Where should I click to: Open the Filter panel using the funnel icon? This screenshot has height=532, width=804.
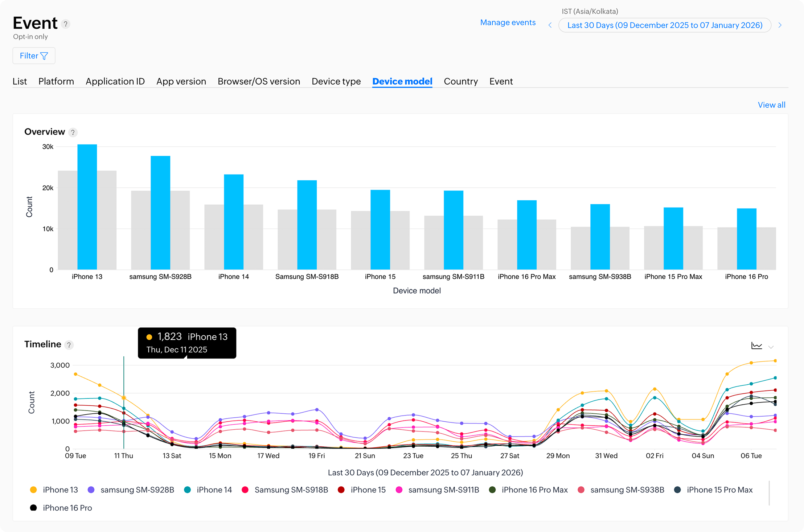pyautogui.click(x=45, y=56)
